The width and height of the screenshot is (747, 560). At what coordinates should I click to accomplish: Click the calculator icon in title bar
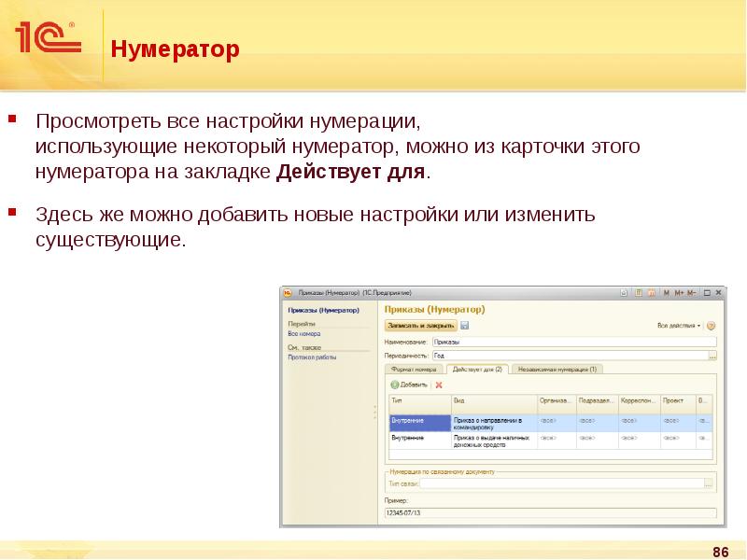[x=638, y=292]
